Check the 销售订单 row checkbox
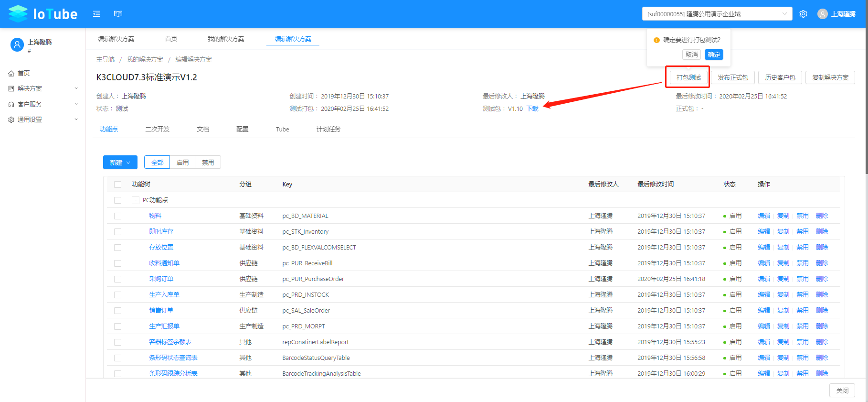Image resolution: width=868 pixels, height=402 pixels. click(117, 311)
